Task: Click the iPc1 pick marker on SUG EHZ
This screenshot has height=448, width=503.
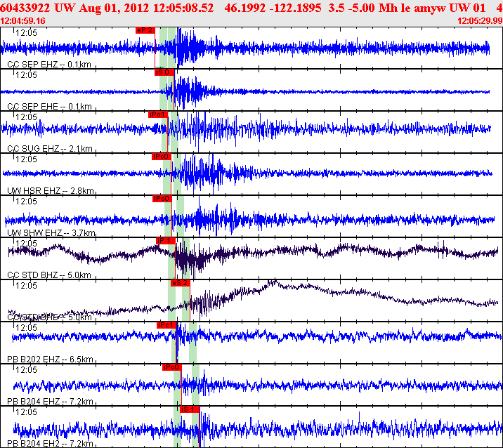Action: point(158,114)
